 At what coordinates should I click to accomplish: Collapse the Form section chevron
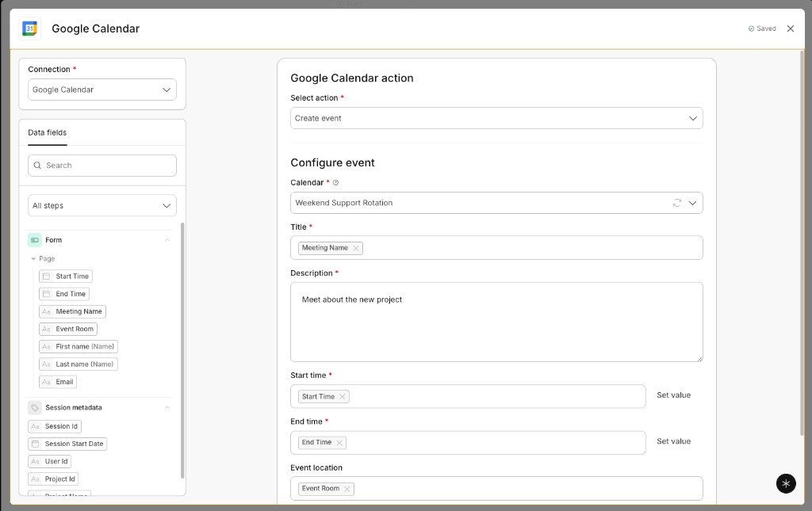(x=167, y=240)
